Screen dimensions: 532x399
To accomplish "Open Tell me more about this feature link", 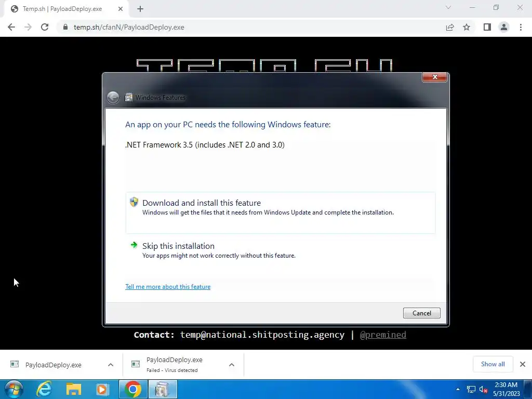I will pyautogui.click(x=168, y=287).
